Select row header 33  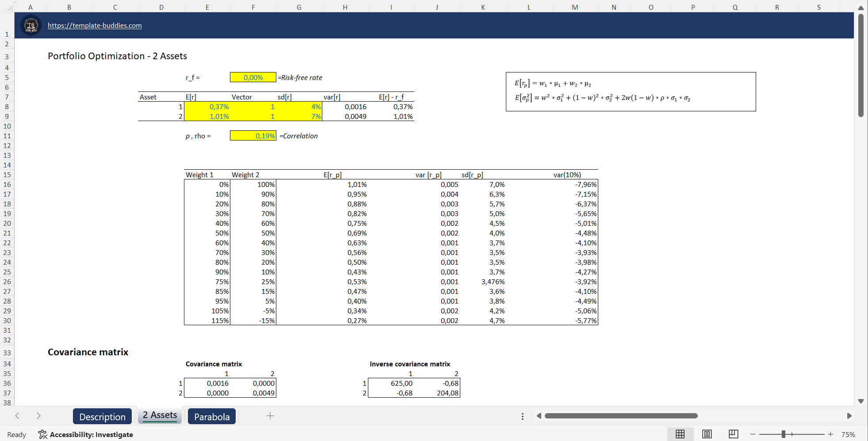pyautogui.click(x=7, y=353)
